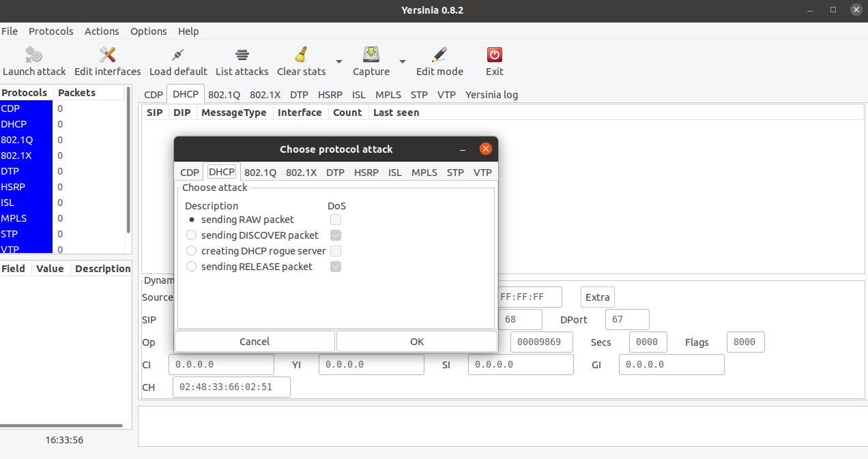Select DHCP row in Protocols list
This screenshot has height=459, width=868.
pyautogui.click(x=61, y=124)
